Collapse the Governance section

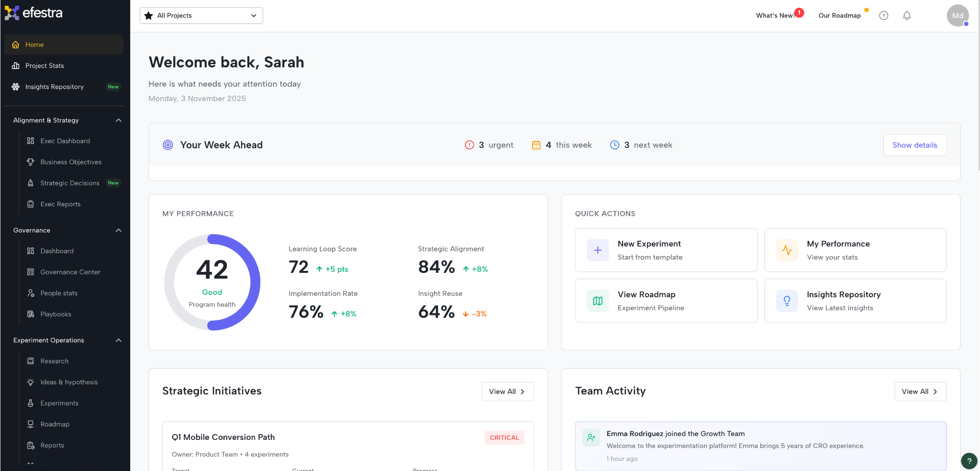pyautogui.click(x=119, y=231)
